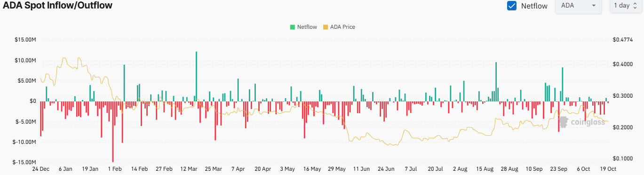Click the 11 Jun date label
The image size is (644, 175).
(362, 169)
